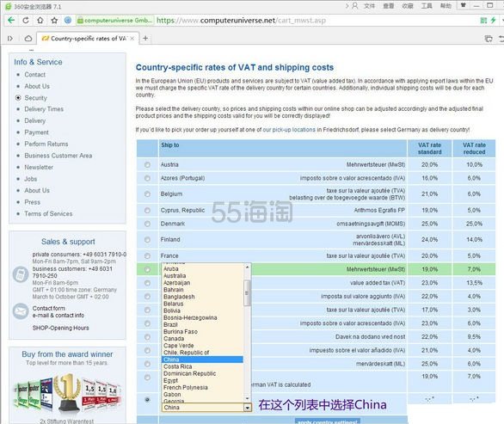Viewport: 504px width, 424px height.
Task: Select radio button in highlighted green row
Action: pyautogui.click(x=147, y=269)
